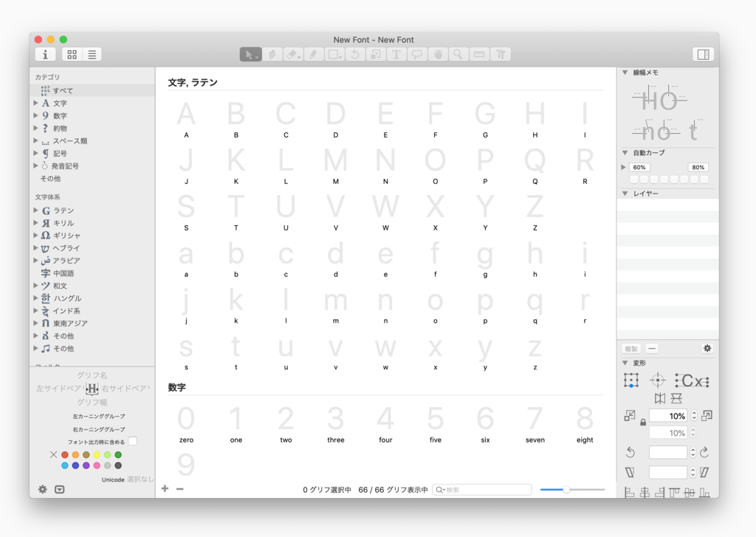
Task: Click the slant left icon
Action: (x=630, y=472)
